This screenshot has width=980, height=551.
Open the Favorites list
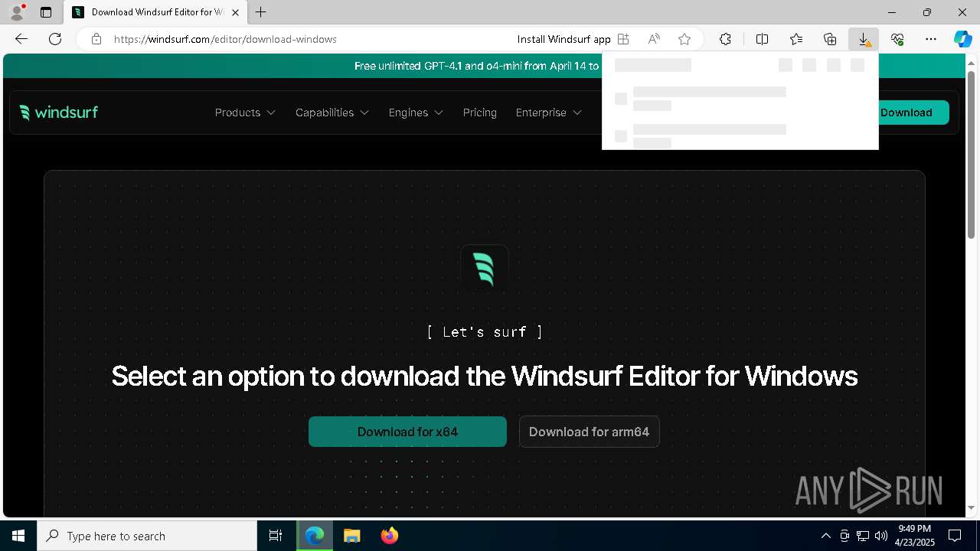(x=796, y=39)
